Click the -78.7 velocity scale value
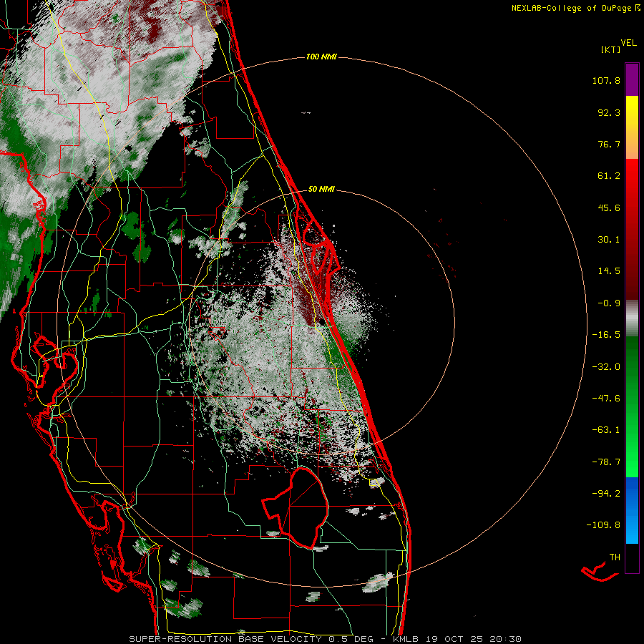The image size is (644, 644). pyautogui.click(x=606, y=462)
